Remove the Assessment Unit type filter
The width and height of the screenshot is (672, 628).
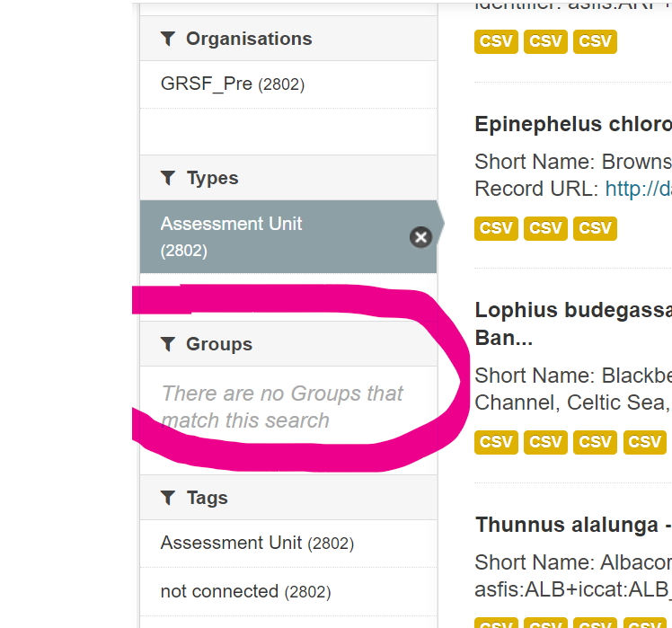pyautogui.click(x=420, y=237)
